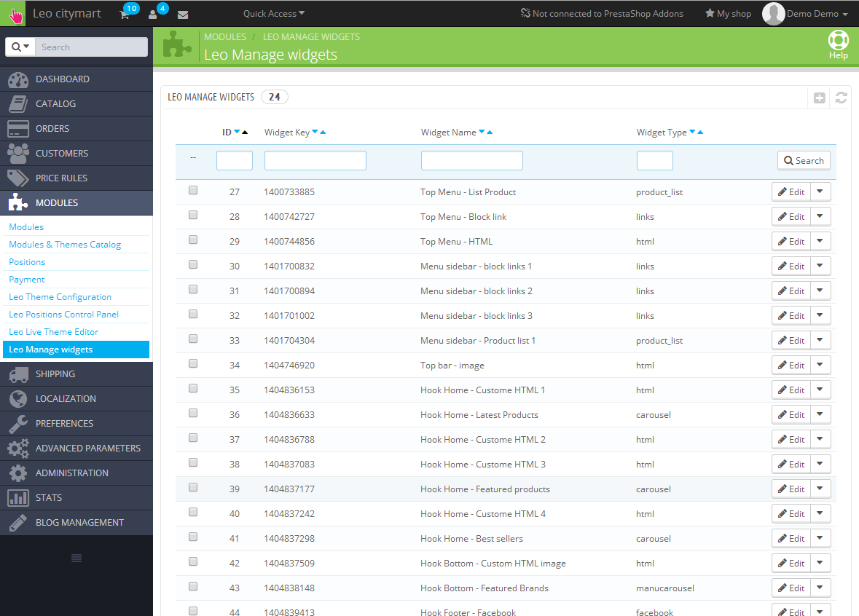Click the add new widget plus icon
This screenshot has height=616, width=859.
point(820,98)
